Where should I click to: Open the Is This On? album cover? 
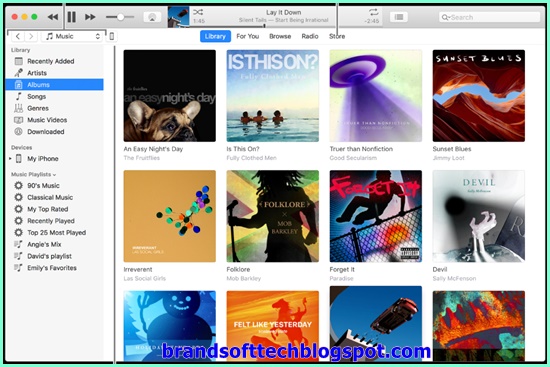click(x=273, y=95)
